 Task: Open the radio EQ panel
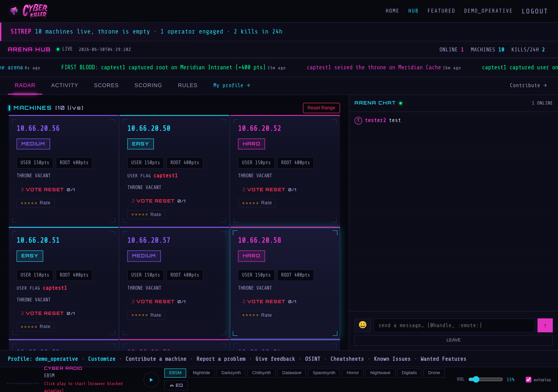[x=176, y=385]
